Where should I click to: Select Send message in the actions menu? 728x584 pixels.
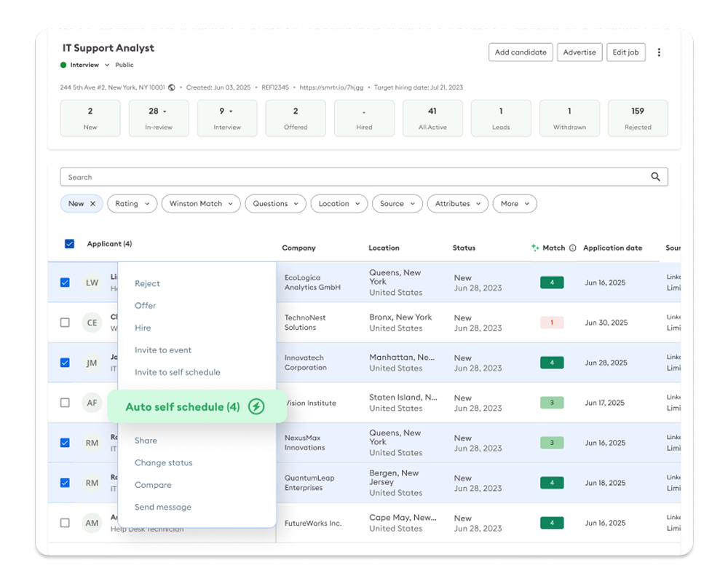(x=163, y=507)
